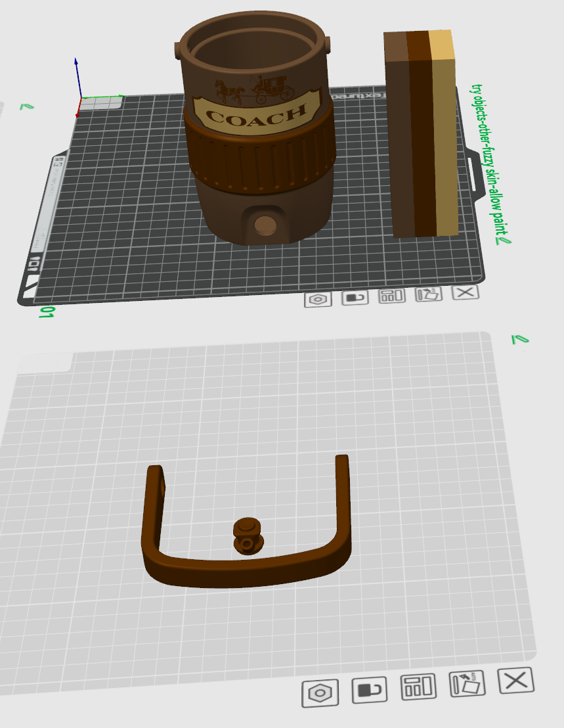Click the plate number '01' label
564x728 pixels.
click(x=47, y=312)
